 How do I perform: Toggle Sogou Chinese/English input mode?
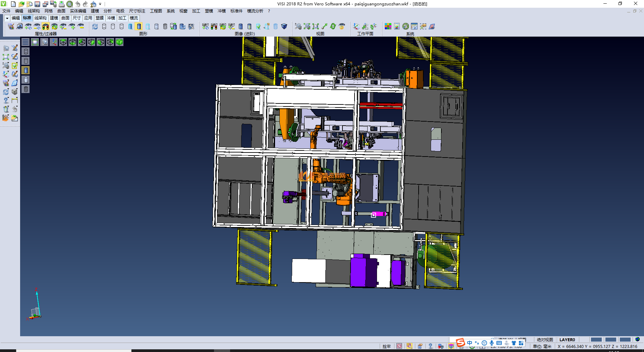[470, 343]
